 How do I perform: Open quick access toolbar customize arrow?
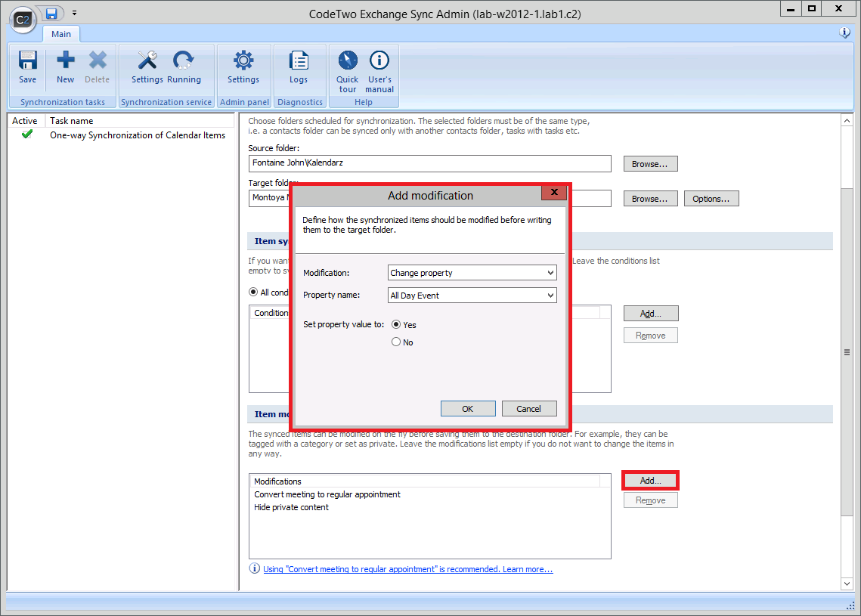[74, 13]
